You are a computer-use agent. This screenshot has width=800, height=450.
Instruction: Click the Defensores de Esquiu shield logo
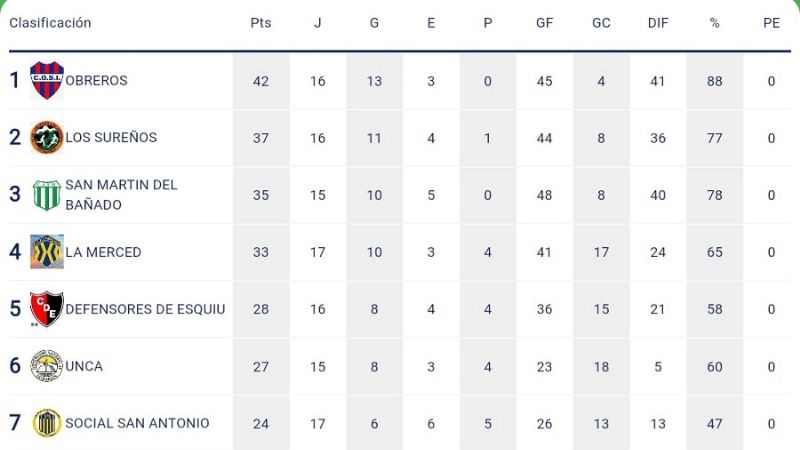pyautogui.click(x=47, y=309)
